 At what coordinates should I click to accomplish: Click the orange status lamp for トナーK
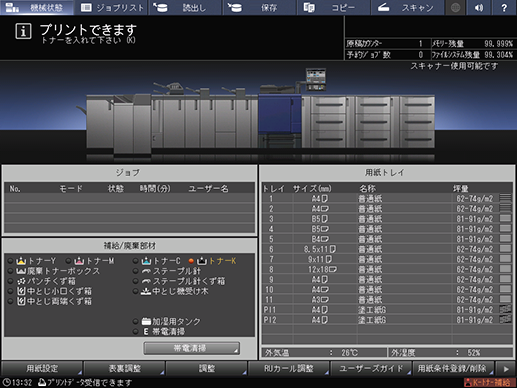pyautogui.click(x=191, y=261)
